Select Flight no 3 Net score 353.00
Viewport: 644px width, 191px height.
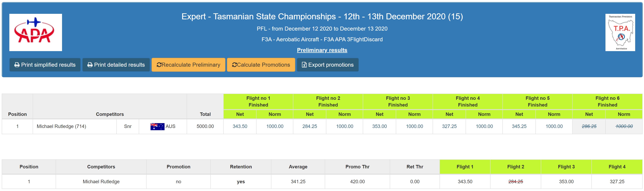pos(380,126)
